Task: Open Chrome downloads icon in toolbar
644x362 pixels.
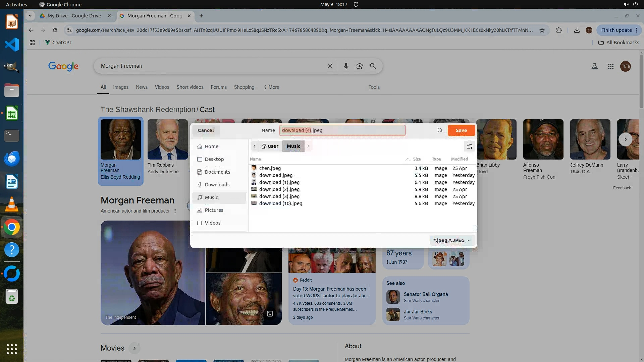Action: click(x=577, y=30)
